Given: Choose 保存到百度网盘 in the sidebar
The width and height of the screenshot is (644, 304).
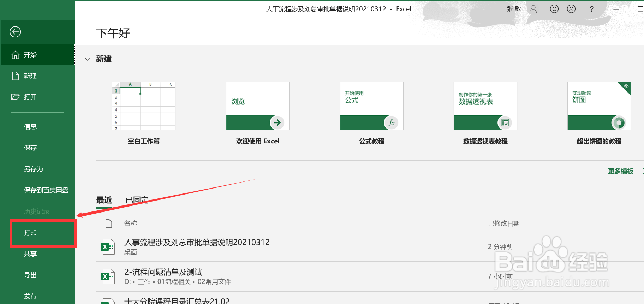Looking at the screenshot, I should tap(46, 190).
